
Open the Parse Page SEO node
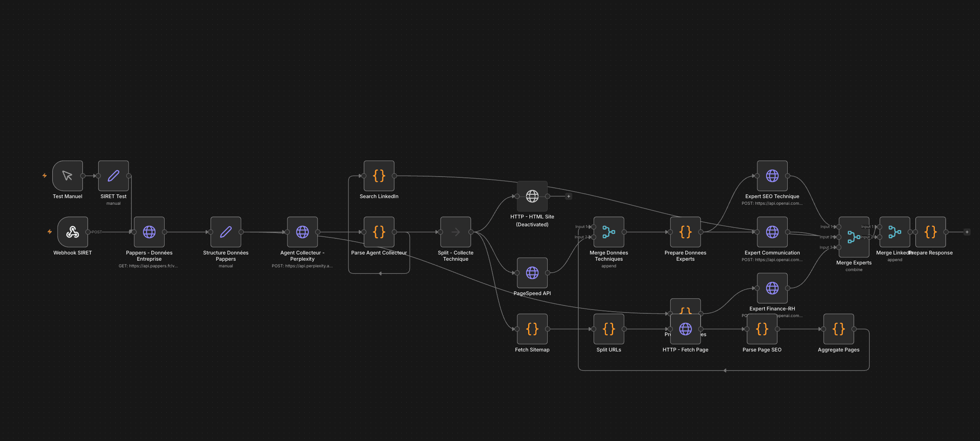(762, 329)
